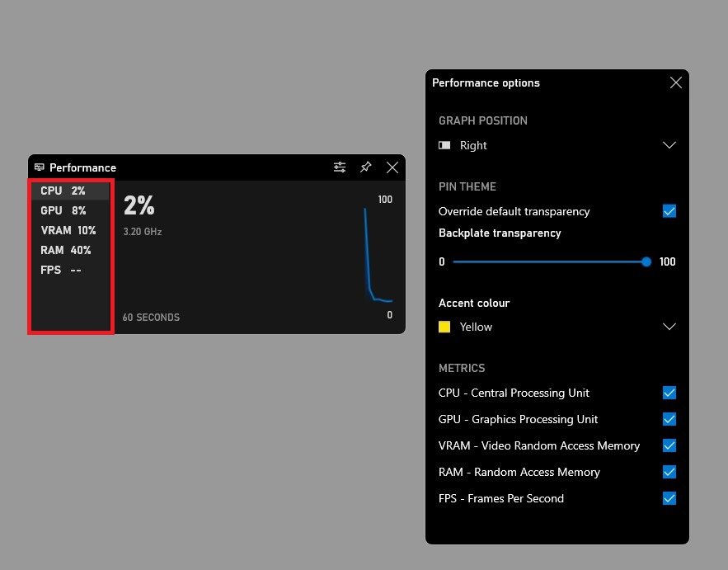Toggle Override default transparency checkbox
Viewport: 728px width, 570px height.
(x=669, y=211)
